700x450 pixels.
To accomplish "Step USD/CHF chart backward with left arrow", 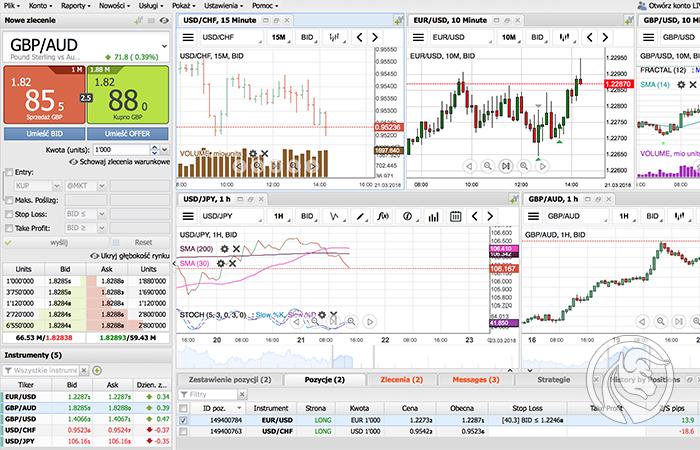I will 359,38.
